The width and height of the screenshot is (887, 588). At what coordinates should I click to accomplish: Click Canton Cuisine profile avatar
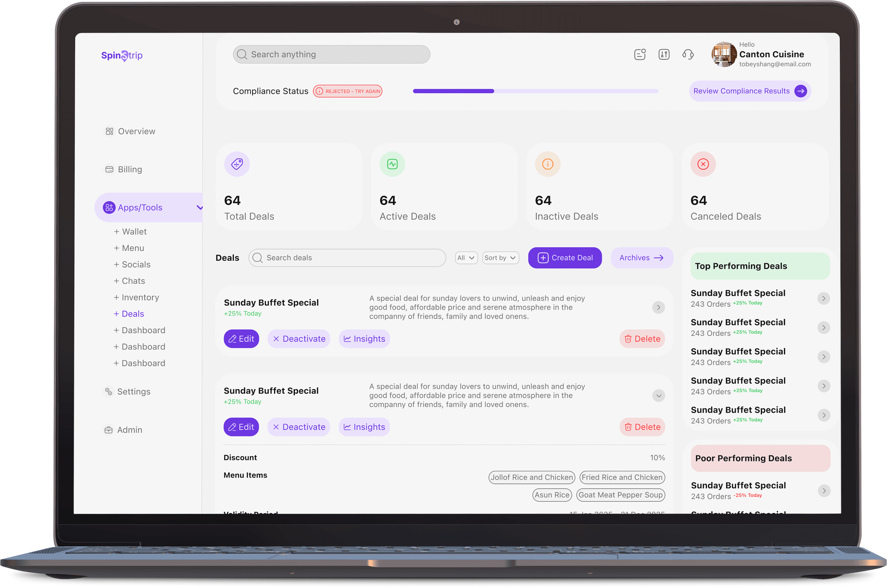723,54
